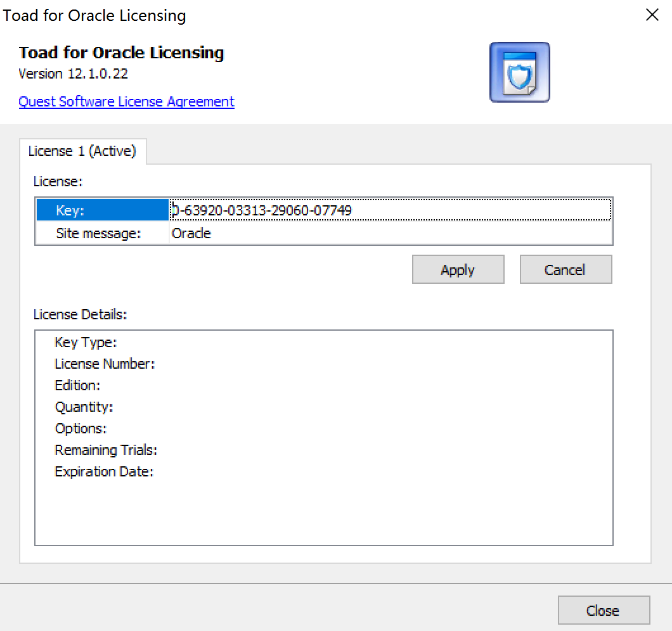This screenshot has height=631, width=672.
Task: Click the Remaining Trials details row
Action: pos(106,450)
